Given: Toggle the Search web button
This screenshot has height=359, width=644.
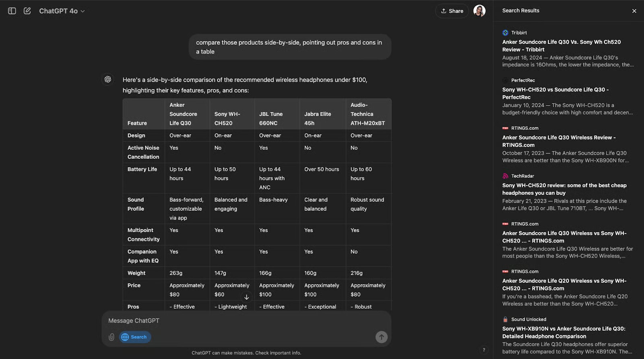Looking at the screenshot, I should [135, 337].
